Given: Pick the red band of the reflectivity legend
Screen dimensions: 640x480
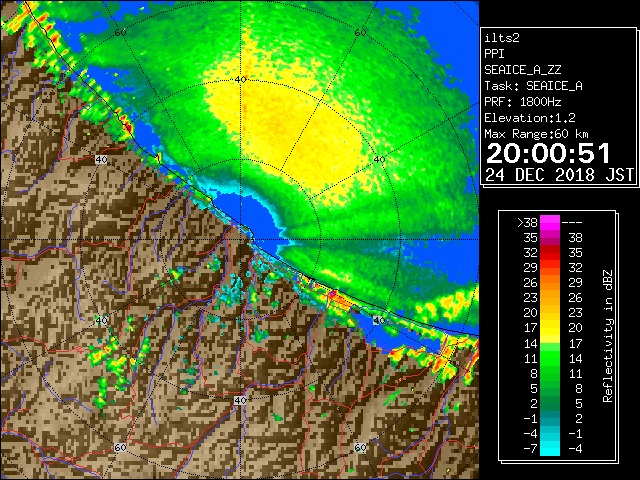Looking at the screenshot, I should coord(550,253).
